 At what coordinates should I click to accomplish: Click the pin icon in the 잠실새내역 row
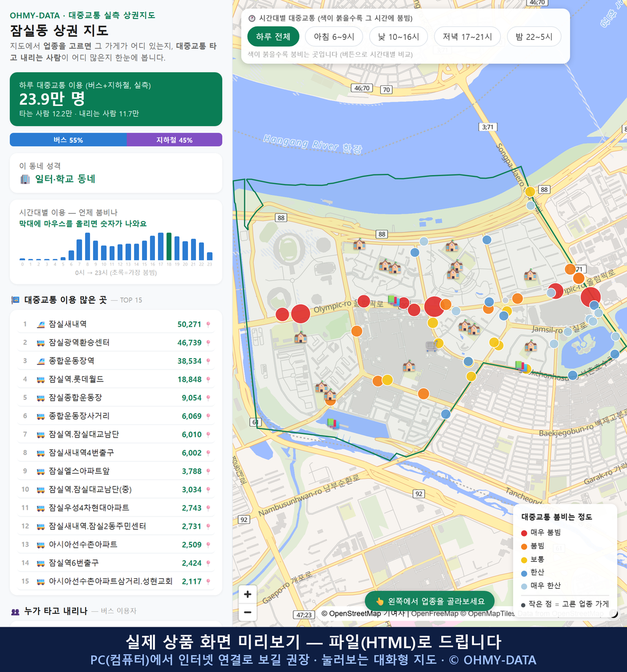click(208, 324)
